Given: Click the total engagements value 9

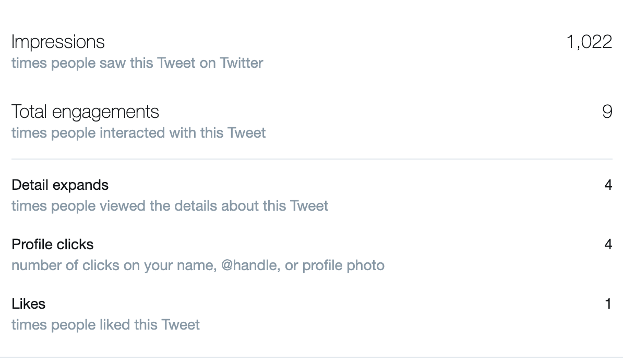Looking at the screenshot, I should [607, 112].
